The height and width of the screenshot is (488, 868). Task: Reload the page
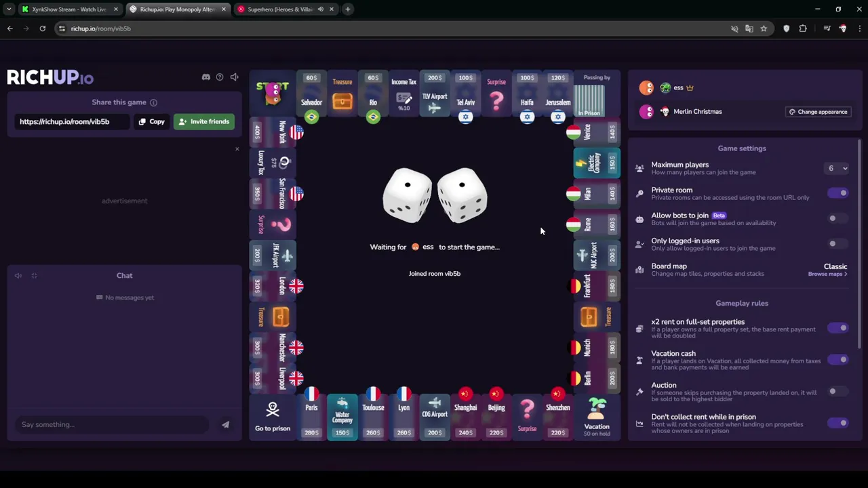pos(42,28)
